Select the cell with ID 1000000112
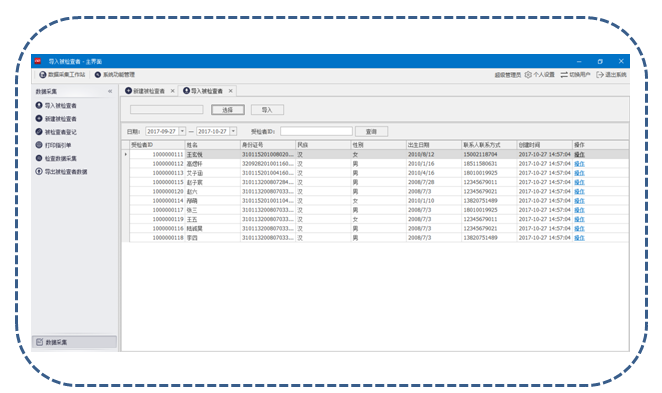This screenshot has width=662, height=393. click(157, 164)
